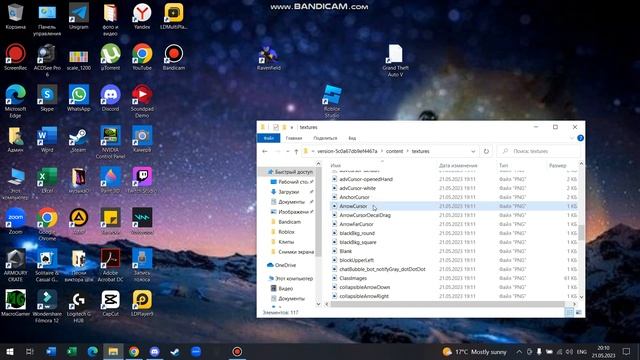The image size is (640, 360).
Task: Select the advCursor-openedHand file
Action: (x=366, y=179)
